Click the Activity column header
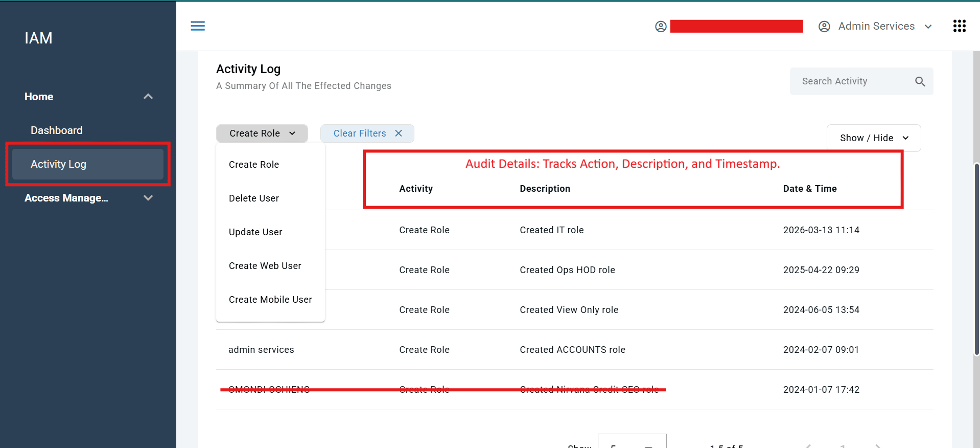 (416, 189)
